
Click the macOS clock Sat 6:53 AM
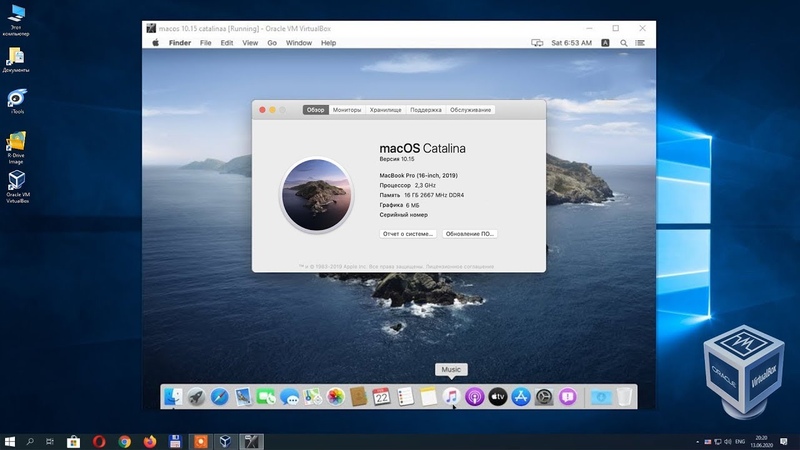point(571,43)
